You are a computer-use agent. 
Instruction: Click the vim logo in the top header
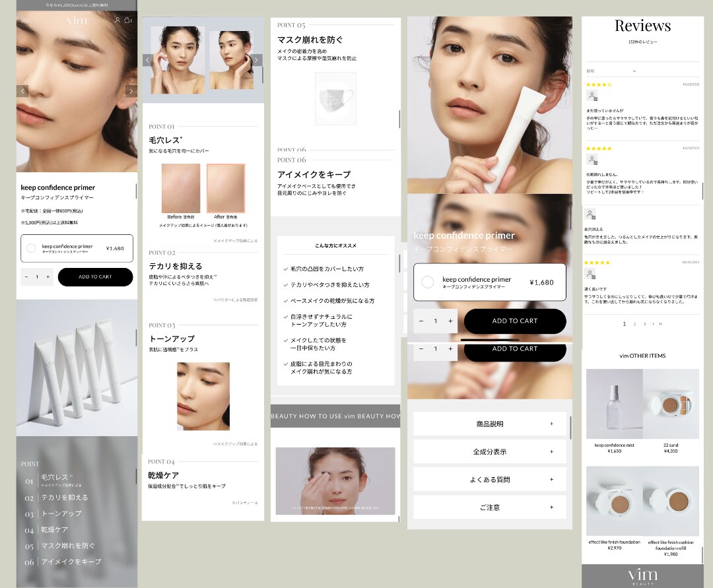(x=77, y=21)
